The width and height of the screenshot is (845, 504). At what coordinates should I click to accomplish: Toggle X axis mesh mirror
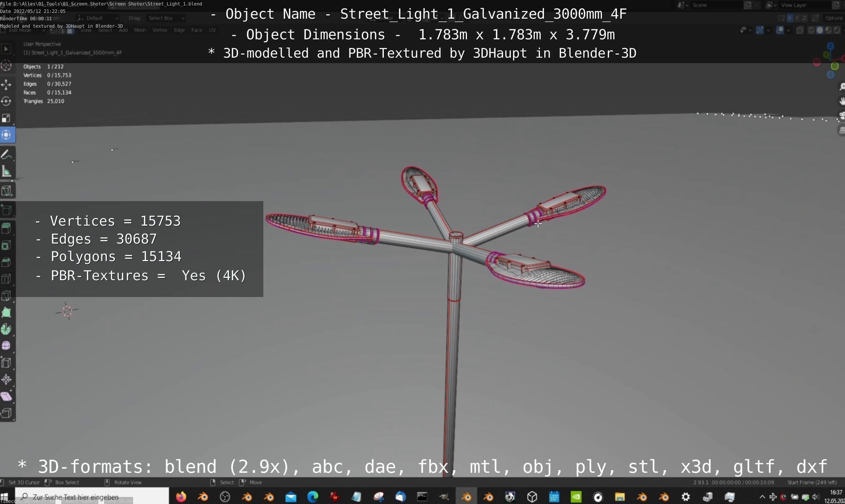coord(790,18)
